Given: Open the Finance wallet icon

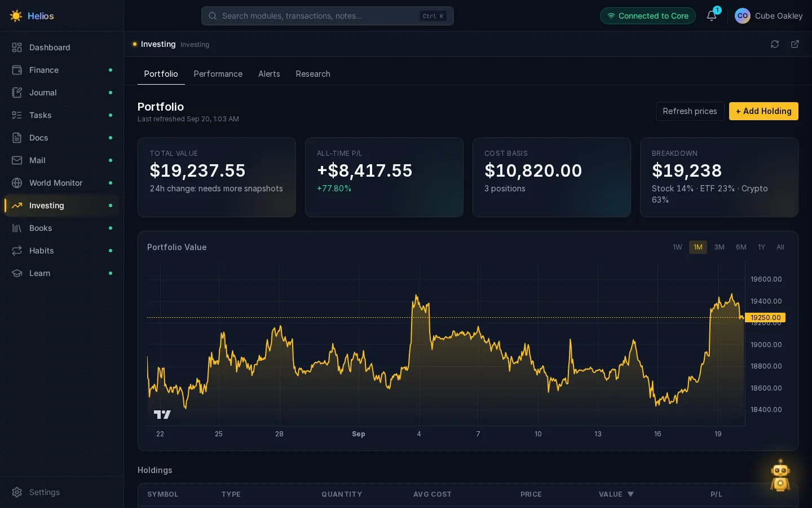Looking at the screenshot, I should (17, 70).
